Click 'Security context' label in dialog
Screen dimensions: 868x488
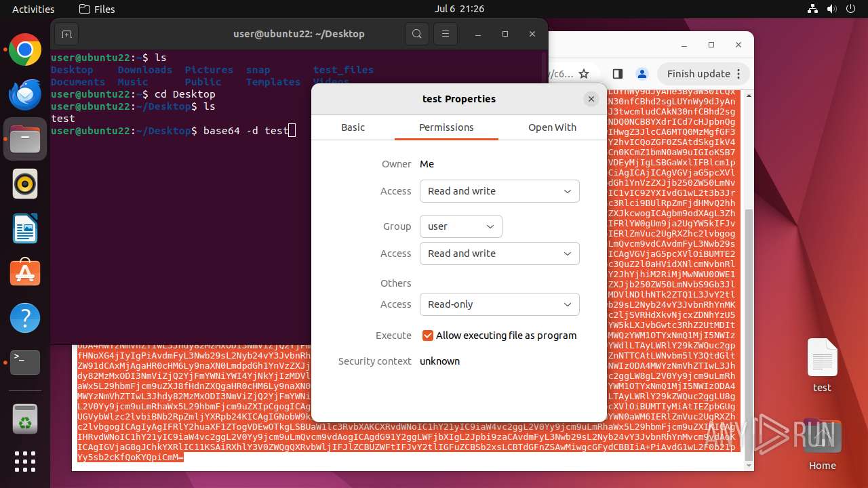375,361
